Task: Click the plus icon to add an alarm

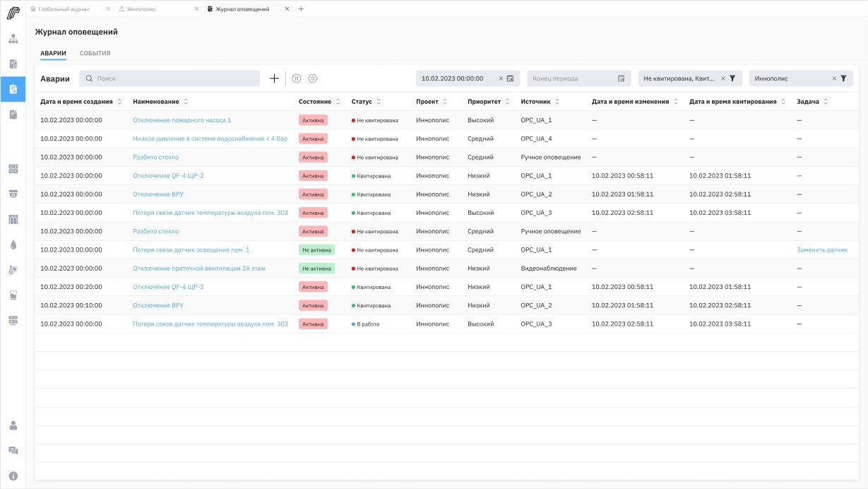Action: tap(274, 78)
